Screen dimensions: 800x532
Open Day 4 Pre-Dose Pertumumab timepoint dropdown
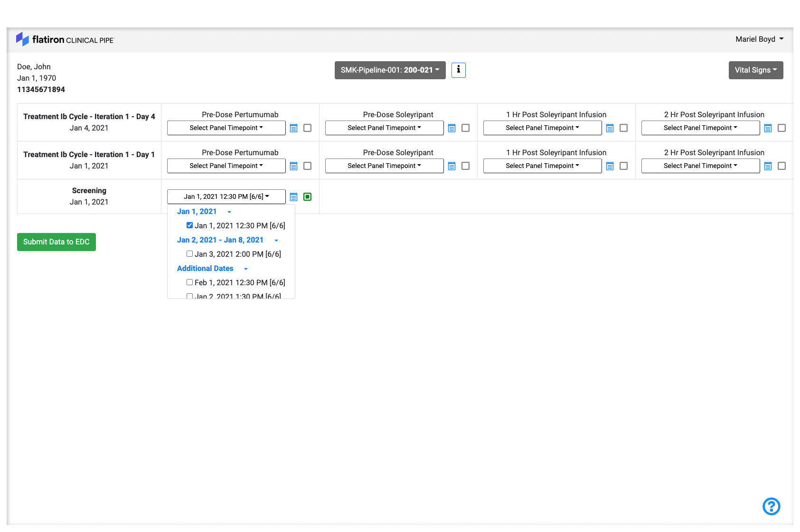[x=226, y=128]
